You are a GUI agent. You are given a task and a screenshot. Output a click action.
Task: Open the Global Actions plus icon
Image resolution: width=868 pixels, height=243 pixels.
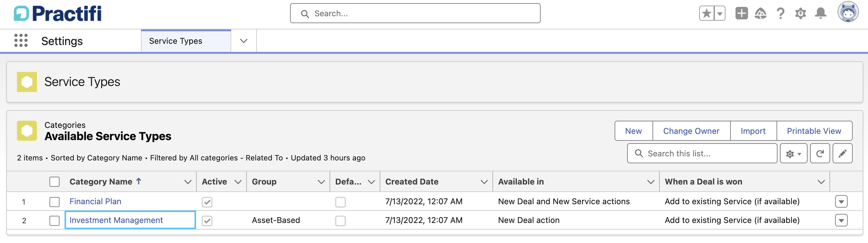point(741,13)
